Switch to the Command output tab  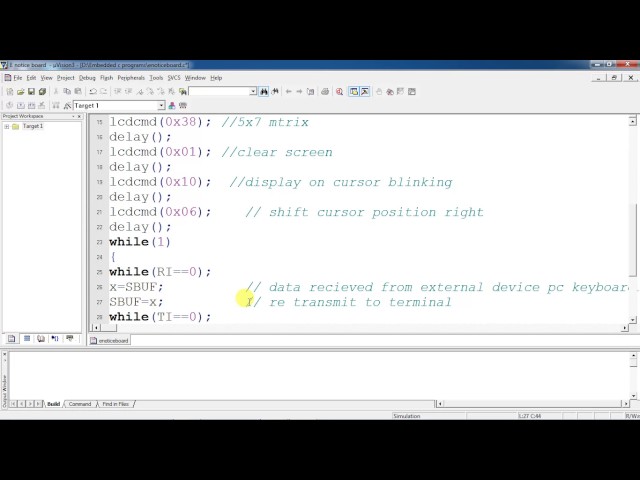(x=80, y=404)
